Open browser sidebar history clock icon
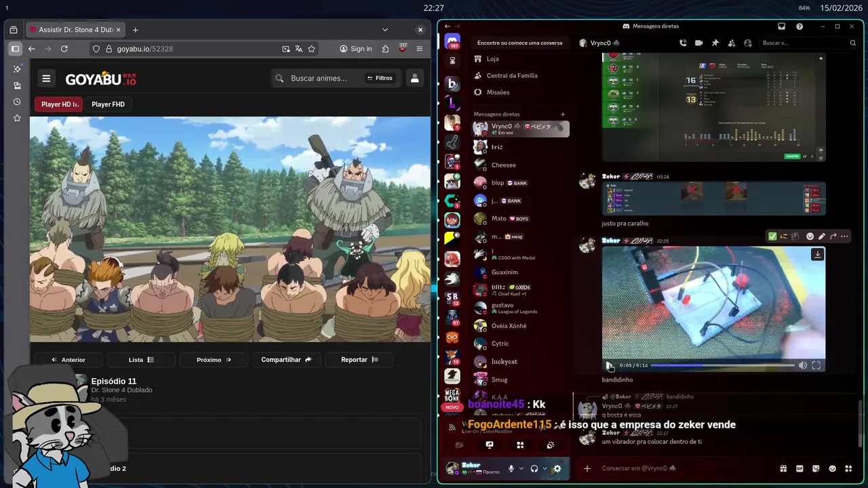 pos(17,102)
